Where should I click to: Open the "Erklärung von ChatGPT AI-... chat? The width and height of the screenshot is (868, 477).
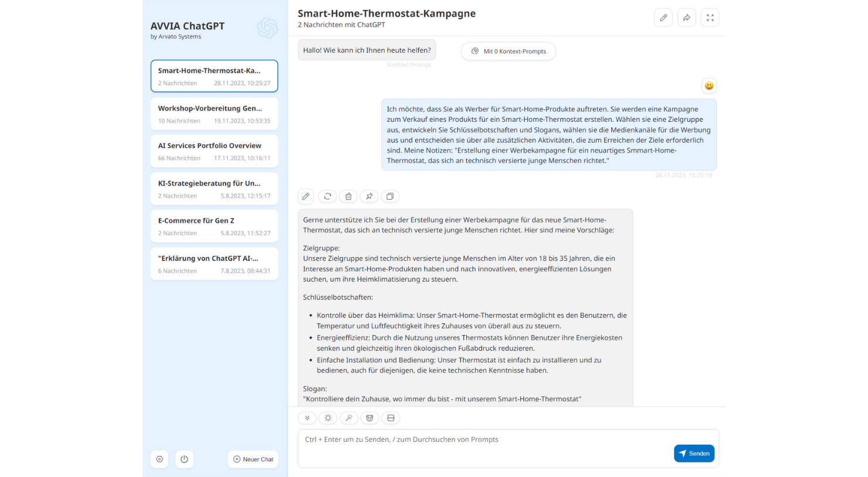pyautogui.click(x=214, y=264)
